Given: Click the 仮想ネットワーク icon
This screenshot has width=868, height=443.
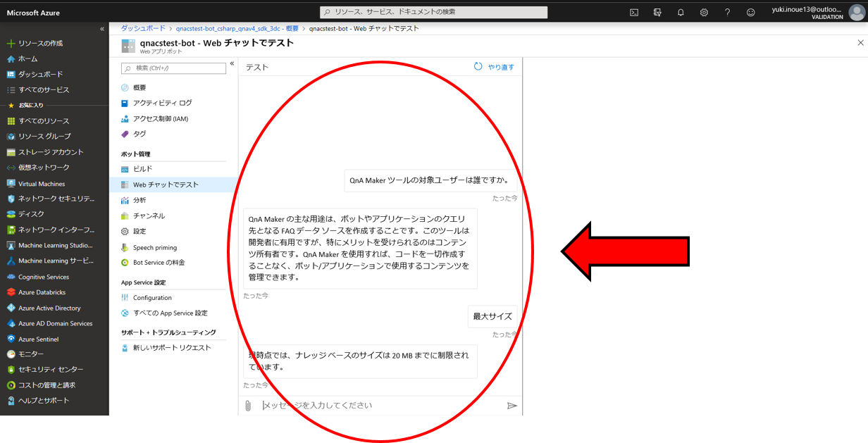Looking at the screenshot, I should point(11,168).
